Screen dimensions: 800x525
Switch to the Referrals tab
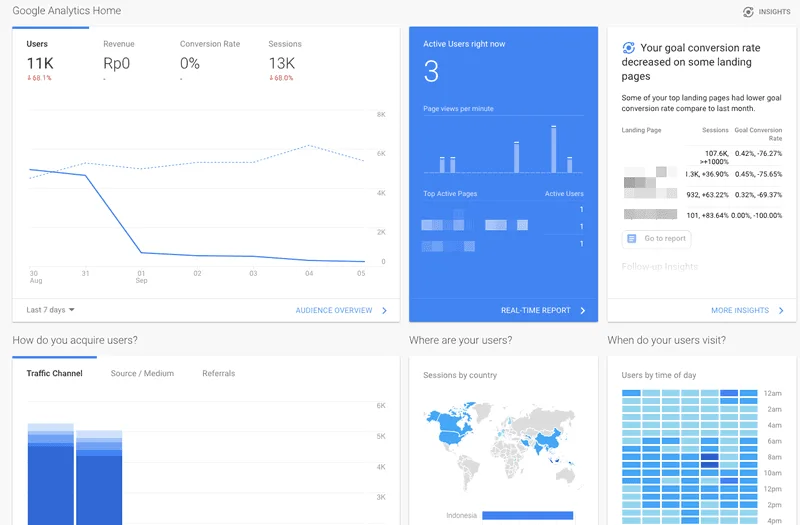pyautogui.click(x=218, y=373)
